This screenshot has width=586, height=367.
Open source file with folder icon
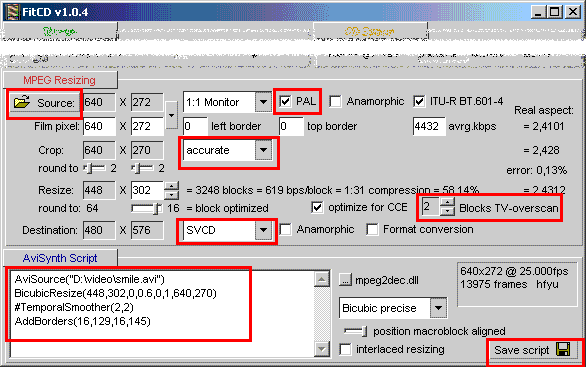(44, 103)
